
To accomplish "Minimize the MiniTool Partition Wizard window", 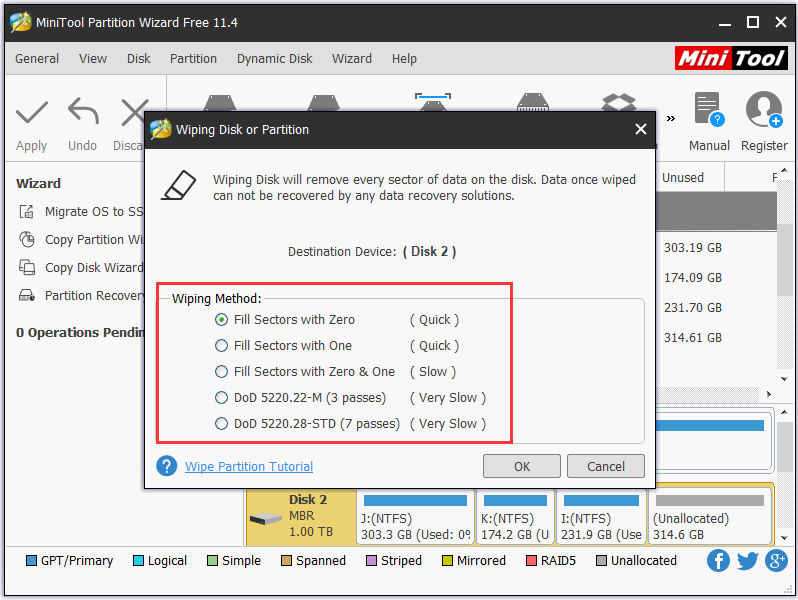I will [x=725, y=23].
